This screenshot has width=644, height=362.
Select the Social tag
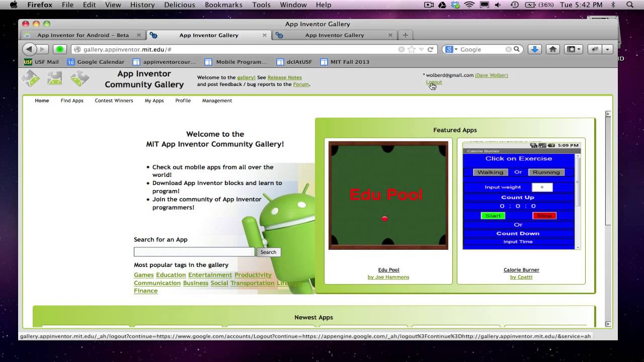[219, 283]
